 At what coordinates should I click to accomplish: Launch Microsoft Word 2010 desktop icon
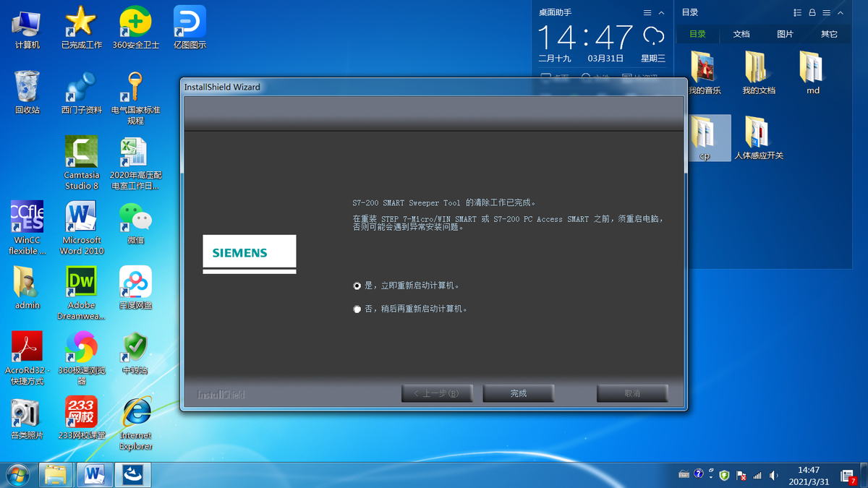(81, 228)
